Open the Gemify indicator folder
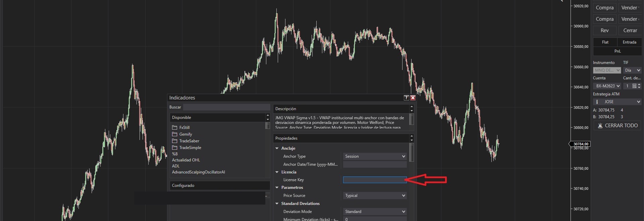 click(x=182, y=134)
